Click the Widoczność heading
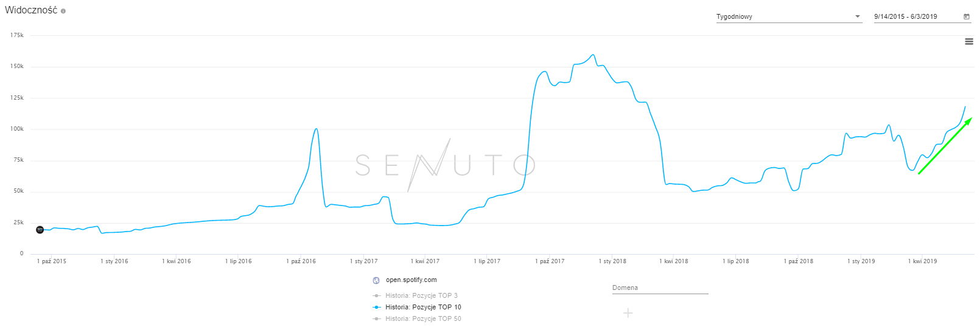980x327 pixels. [31, 10]
